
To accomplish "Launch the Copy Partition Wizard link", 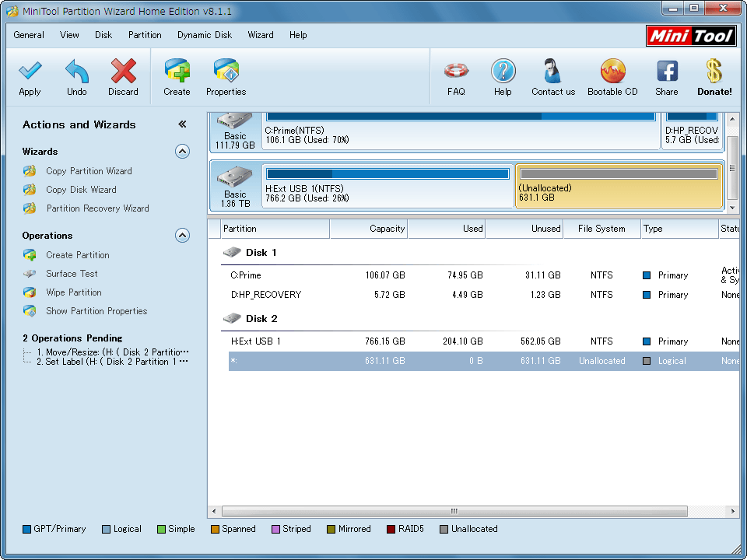I will point(89,171).
